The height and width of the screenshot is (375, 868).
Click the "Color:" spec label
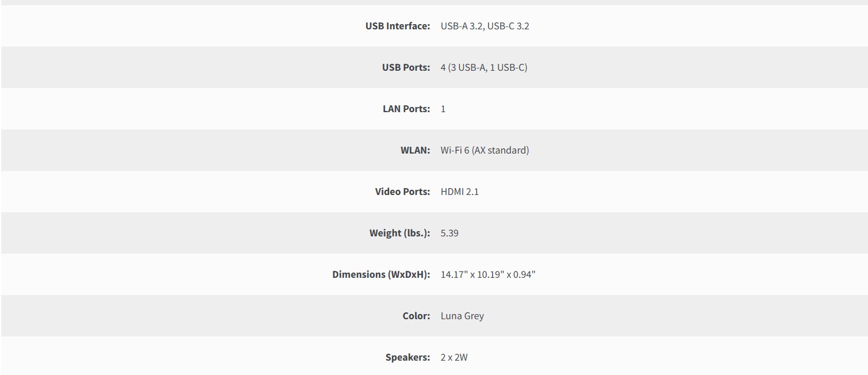click(416, 316)
